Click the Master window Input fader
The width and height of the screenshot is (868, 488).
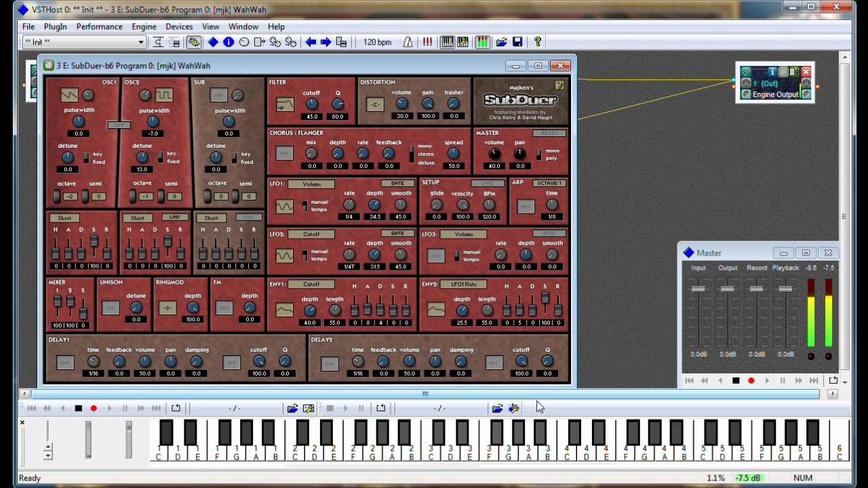click(x=698, y=289)
